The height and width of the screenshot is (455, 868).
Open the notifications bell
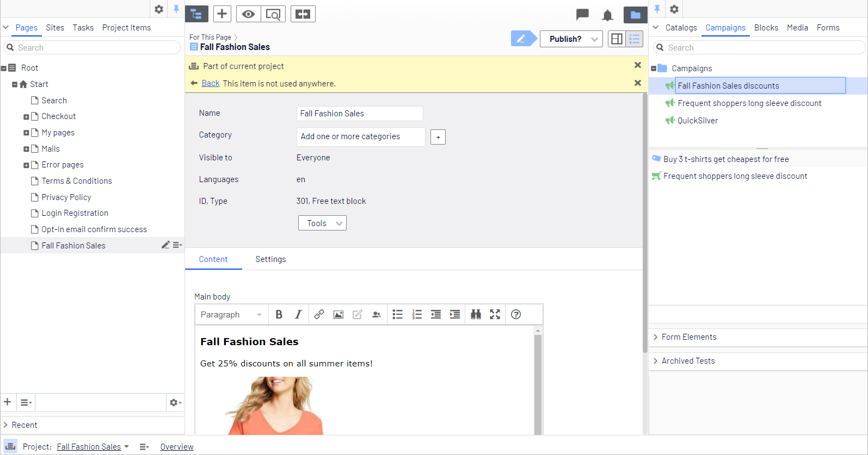tap(607, 15)
